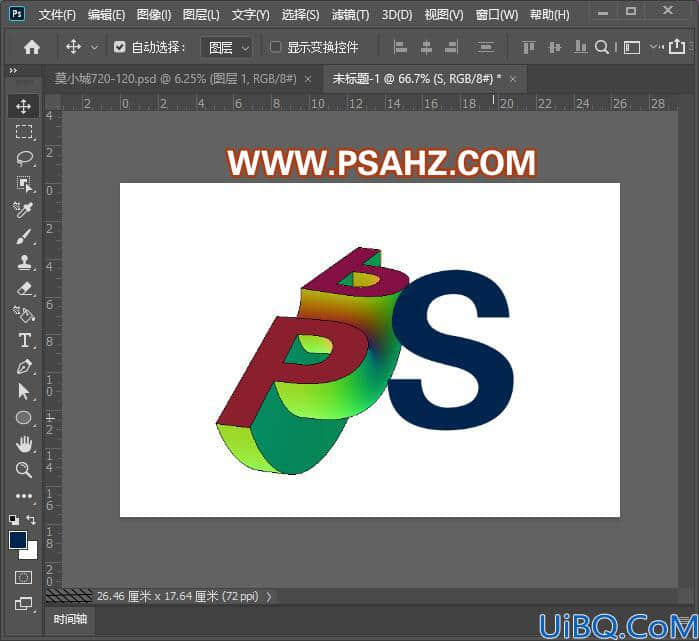Open the search magnifier in options bar
This screenshot has width=699, height=641.
click(602, 47)
